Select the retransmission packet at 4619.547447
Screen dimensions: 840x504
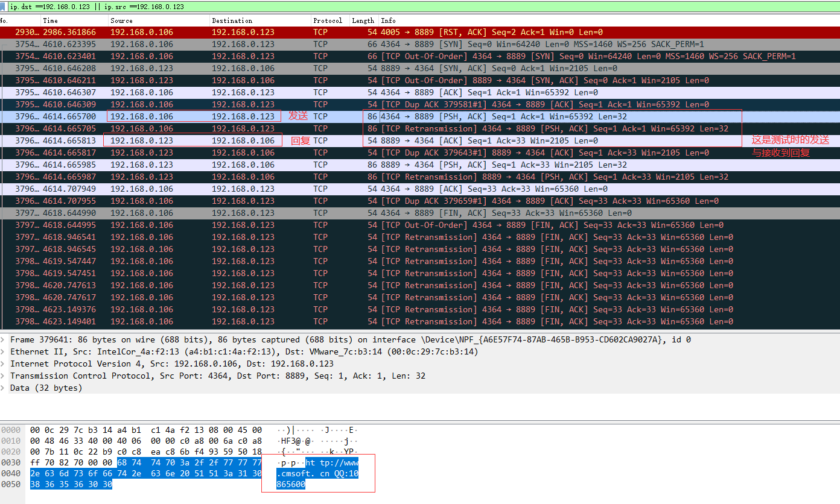(420, 261)
